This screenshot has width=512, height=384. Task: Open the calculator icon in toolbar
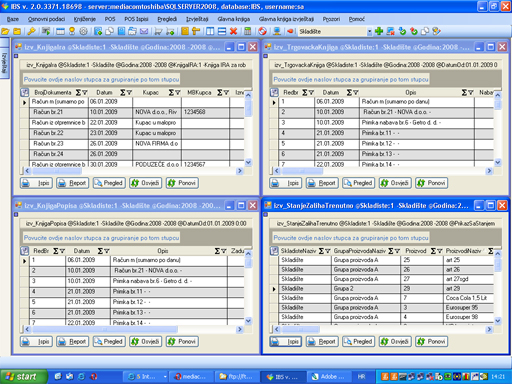pyautogui.click(x=247, y=32)
